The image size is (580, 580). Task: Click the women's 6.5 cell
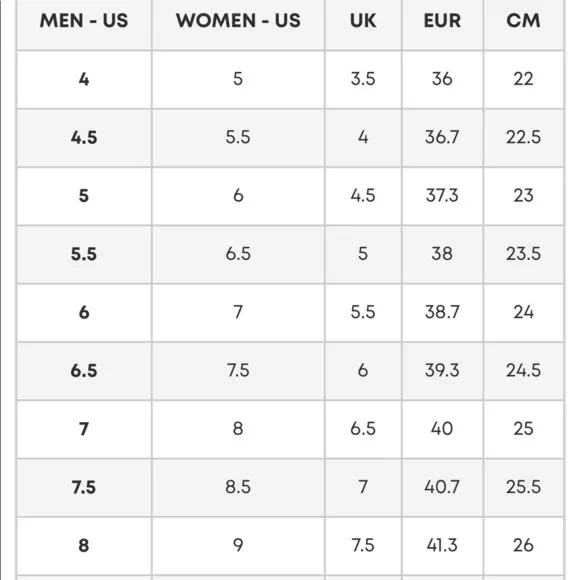(238, 254)
